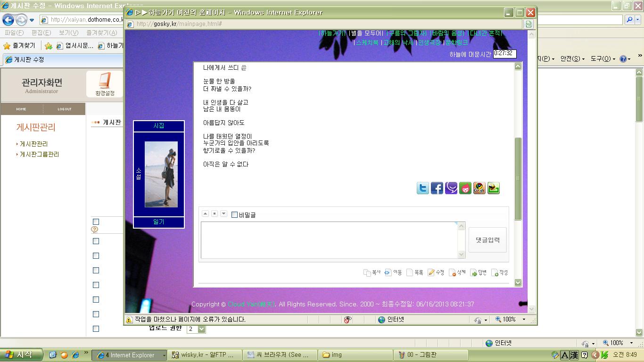Viewport: 644px width, 362px height.
Task: Delete the post with 삭제
Action: point(457,272)
